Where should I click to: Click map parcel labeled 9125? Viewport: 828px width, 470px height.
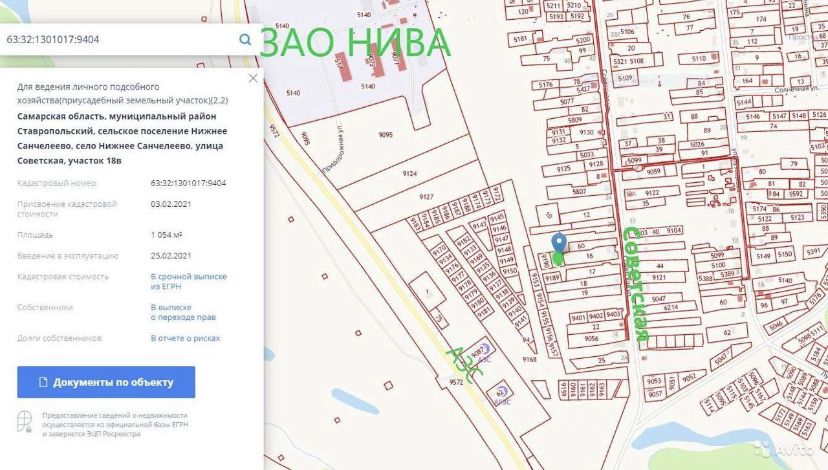563,169
